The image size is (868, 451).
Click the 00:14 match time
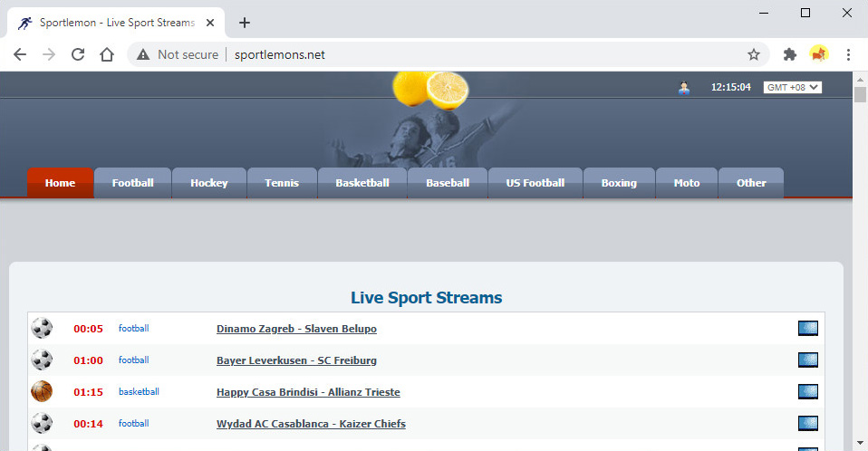(89, 424)
